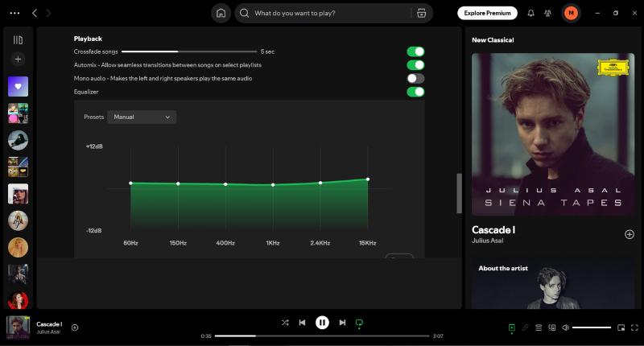The width and height of the screenshot is (644, 346).
Task: Open the Queue view
Action: 539,327
